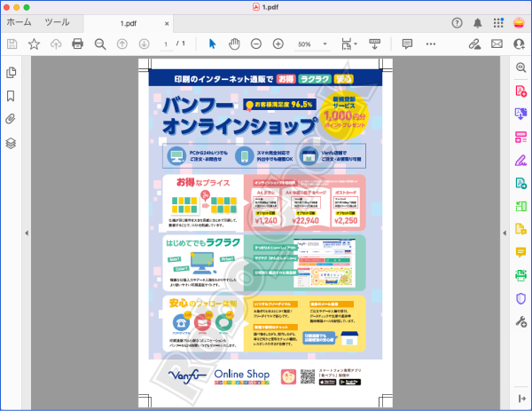The height and width of the screenshot is (411, 532).
Task: Open Create PDF tool
Action: pos(520,91)
